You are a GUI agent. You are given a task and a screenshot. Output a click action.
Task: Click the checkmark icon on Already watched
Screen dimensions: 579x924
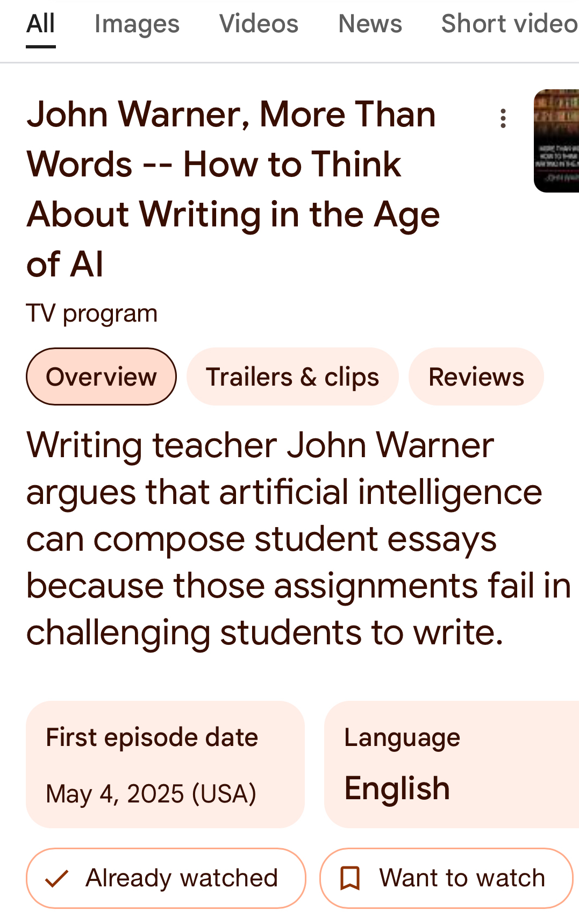click(56, 878)
